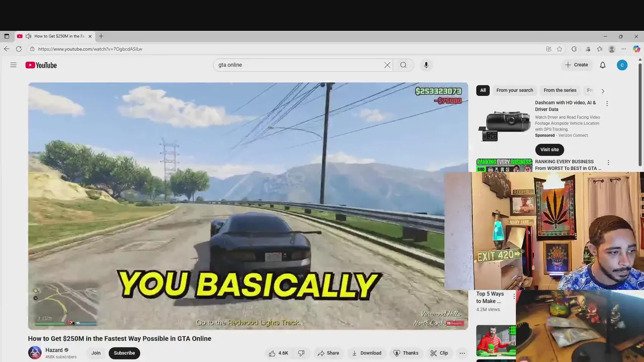This screenshot has width=644, height=362.
Task: Open Edge tab actions menu
Action: click(7, 36)
